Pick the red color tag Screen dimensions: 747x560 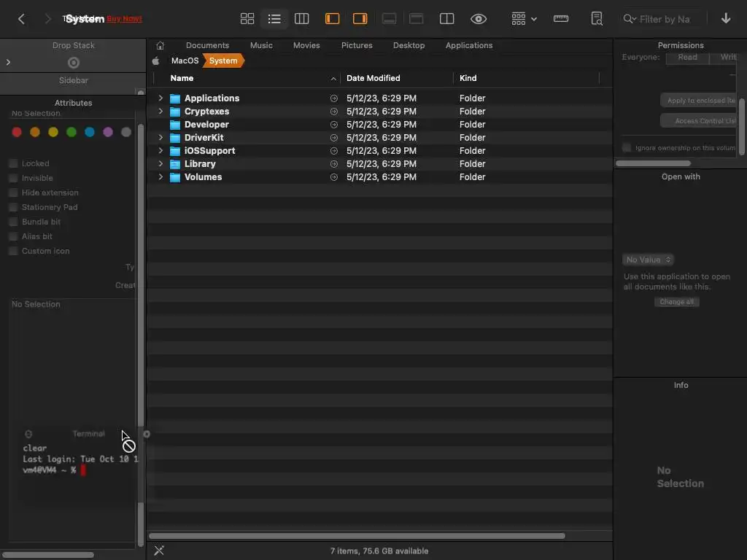click(17, 133)
